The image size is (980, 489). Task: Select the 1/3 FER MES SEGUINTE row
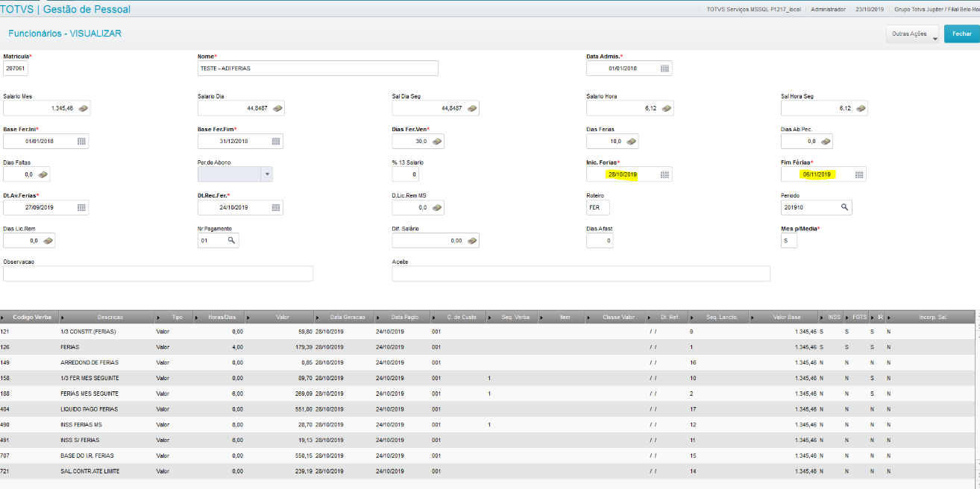(487, 379)
